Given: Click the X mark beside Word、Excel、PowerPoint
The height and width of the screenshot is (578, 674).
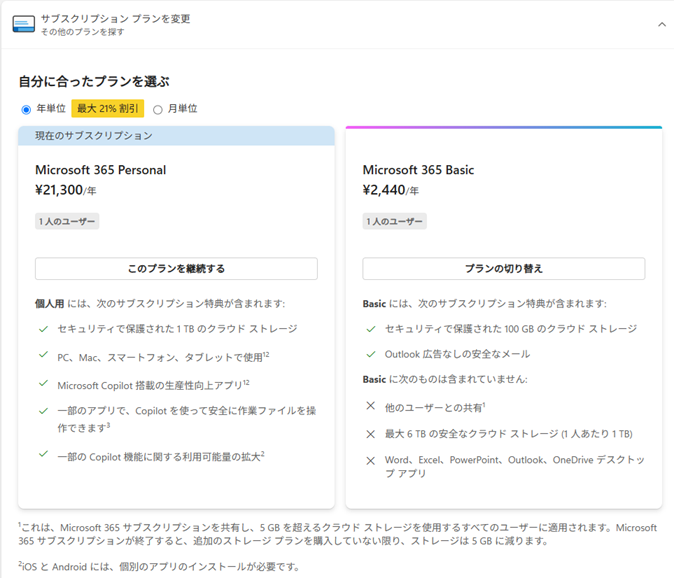Looking at the screenshot, I should pyautogui.click(x=371, y=461).
